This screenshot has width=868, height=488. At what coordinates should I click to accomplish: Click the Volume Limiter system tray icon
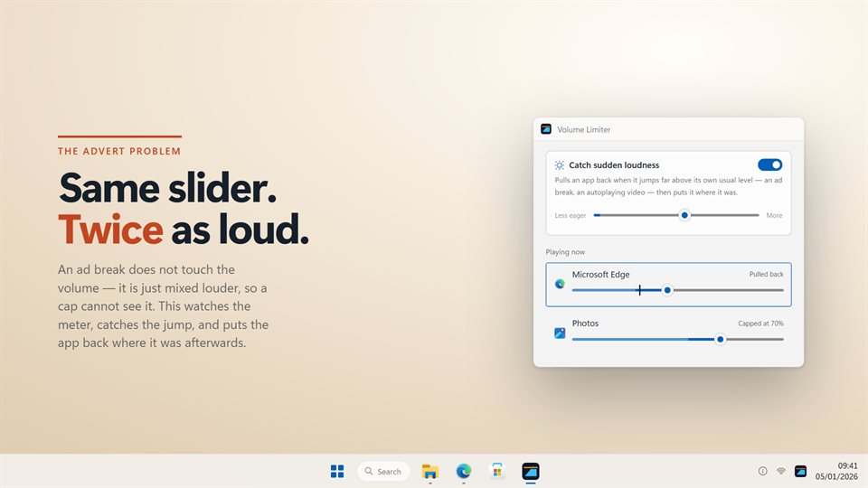click(x=800, y=472)
